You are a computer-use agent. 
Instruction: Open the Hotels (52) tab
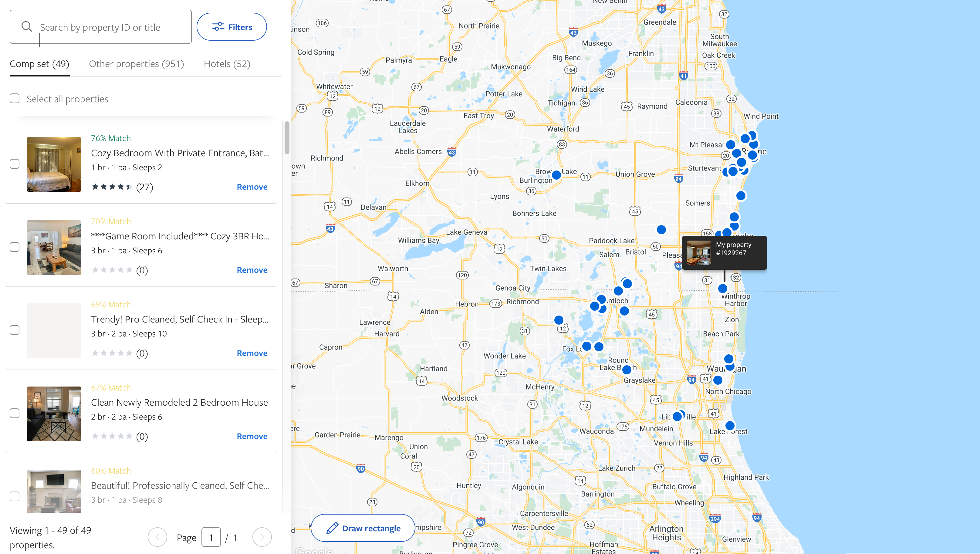pyautogui.click(x=227, y=64)
